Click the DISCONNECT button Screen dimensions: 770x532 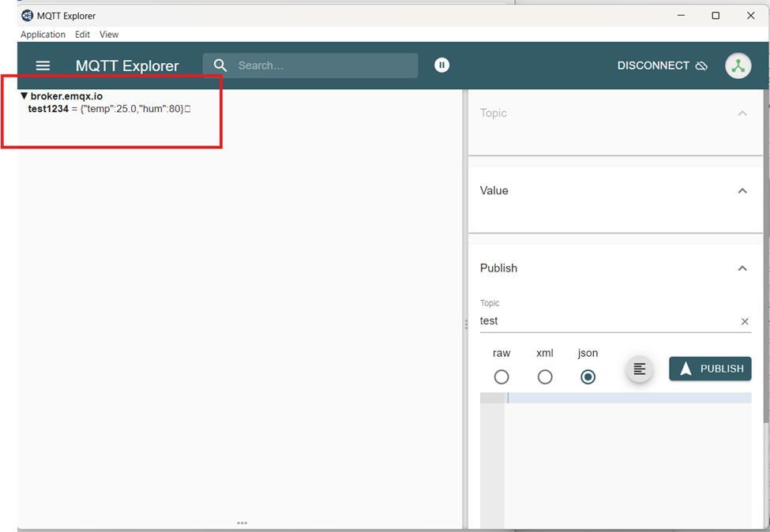(x=653, y=66)
